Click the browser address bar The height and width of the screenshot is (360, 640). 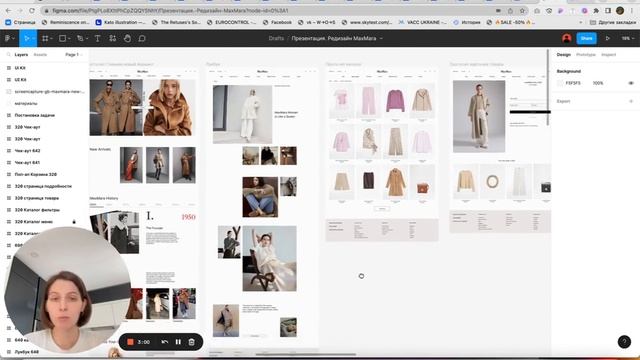coord(269,11)
